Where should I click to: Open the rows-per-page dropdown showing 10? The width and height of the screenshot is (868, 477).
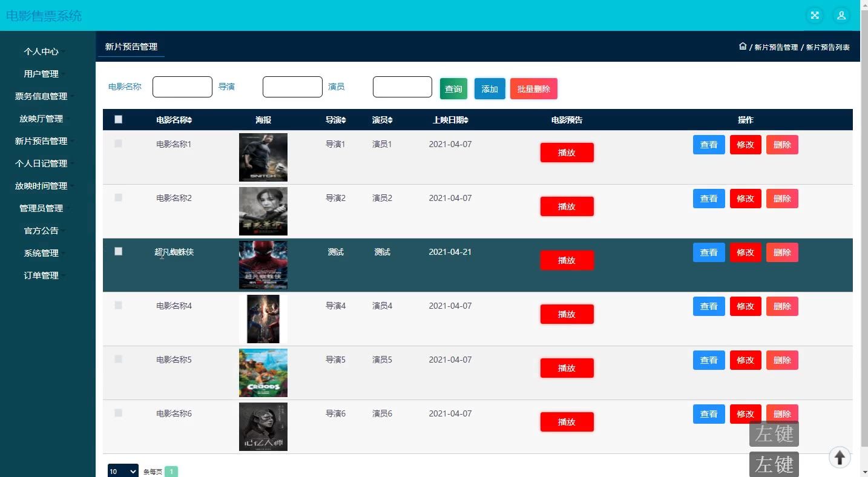point(123,471)
